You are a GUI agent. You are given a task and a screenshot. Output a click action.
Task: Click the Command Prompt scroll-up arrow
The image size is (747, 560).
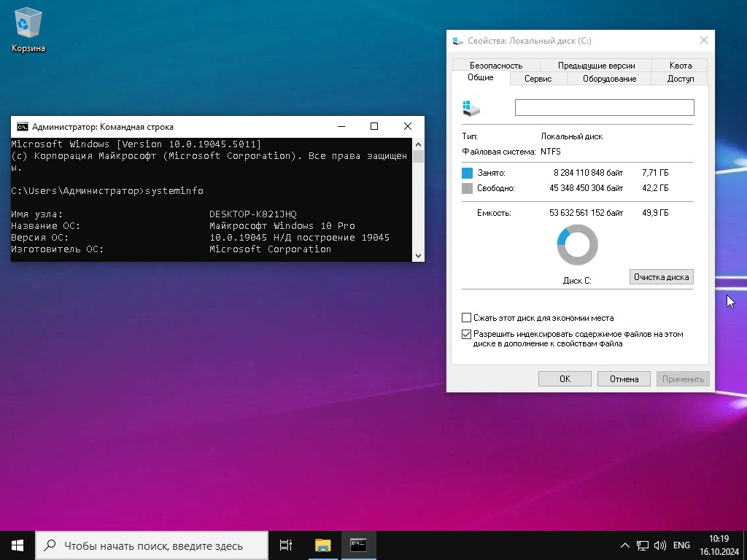coord(418,144)
